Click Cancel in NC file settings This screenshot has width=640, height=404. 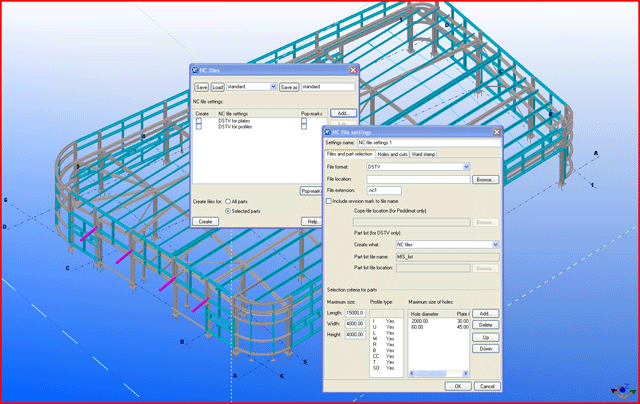tap(487, 386)
